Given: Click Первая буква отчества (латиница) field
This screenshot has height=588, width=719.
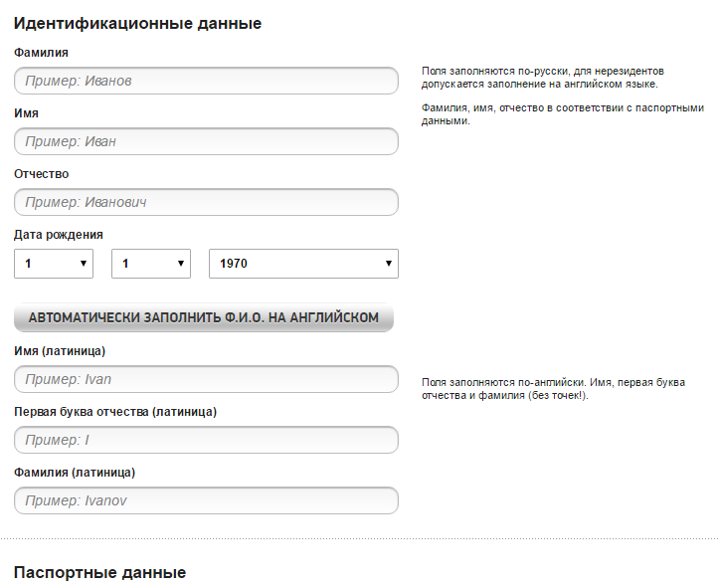Looking at the screenshot, I should (206, 440).
